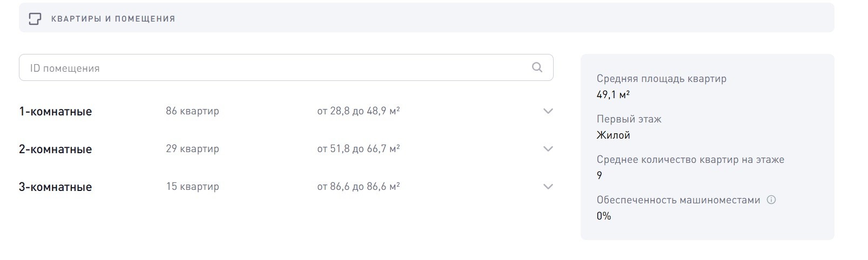Viewport: 868px width, 260px height.
Task: Select the 2-комнатные category label
Action: (55, 149)
